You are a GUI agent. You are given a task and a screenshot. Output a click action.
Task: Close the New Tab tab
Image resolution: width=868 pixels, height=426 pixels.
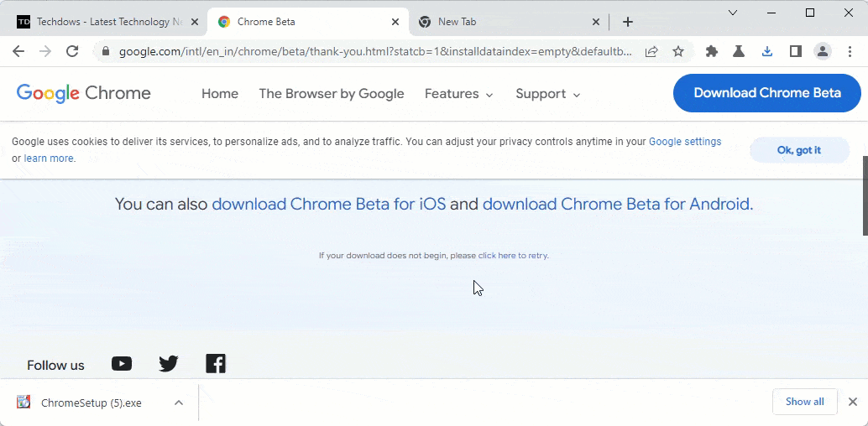point(596,22)
